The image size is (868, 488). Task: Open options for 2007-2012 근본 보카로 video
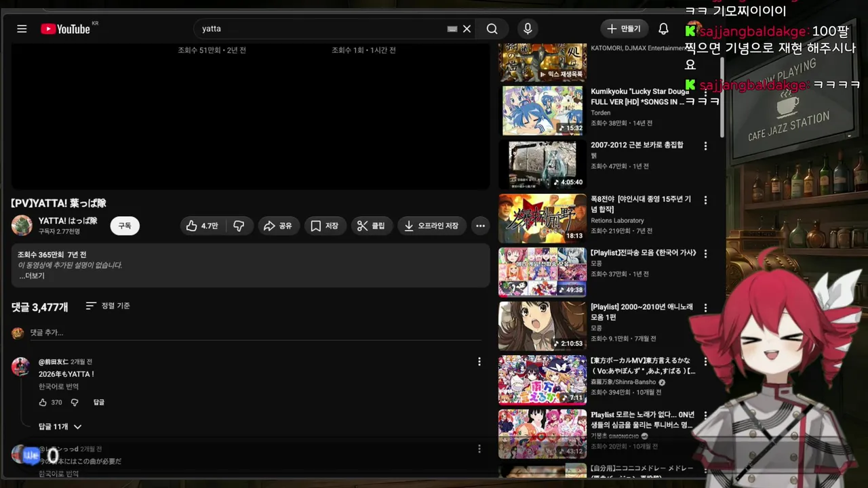click(705, 146)
